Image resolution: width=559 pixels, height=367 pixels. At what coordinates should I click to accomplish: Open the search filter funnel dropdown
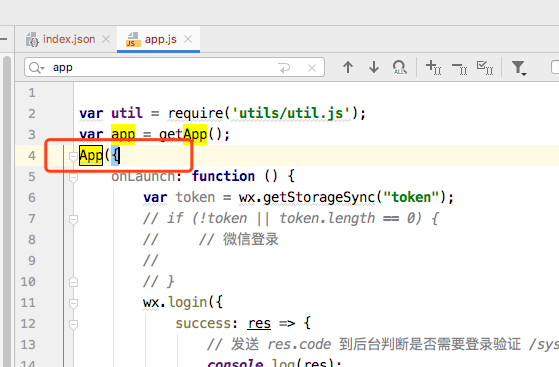[x=519, y=67]
